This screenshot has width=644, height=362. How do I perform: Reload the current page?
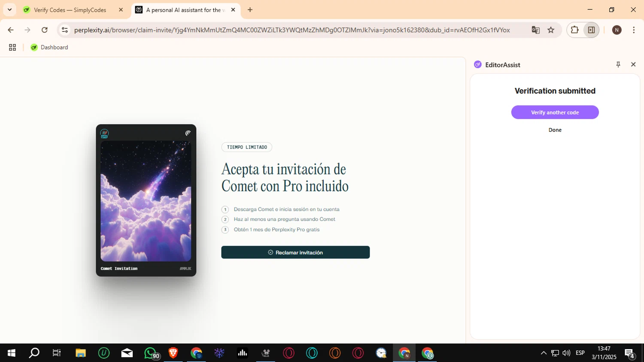click(x=45, y=30)
